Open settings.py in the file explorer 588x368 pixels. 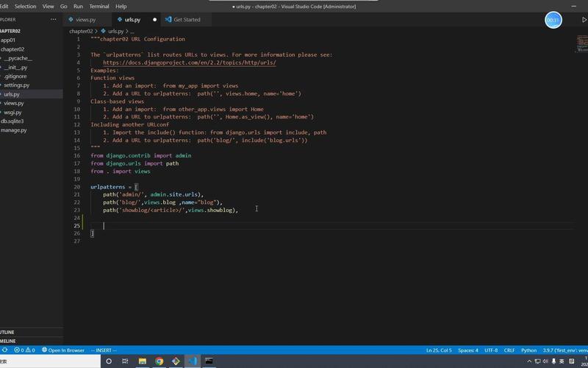pyautogui.click(x=16, y=85)
